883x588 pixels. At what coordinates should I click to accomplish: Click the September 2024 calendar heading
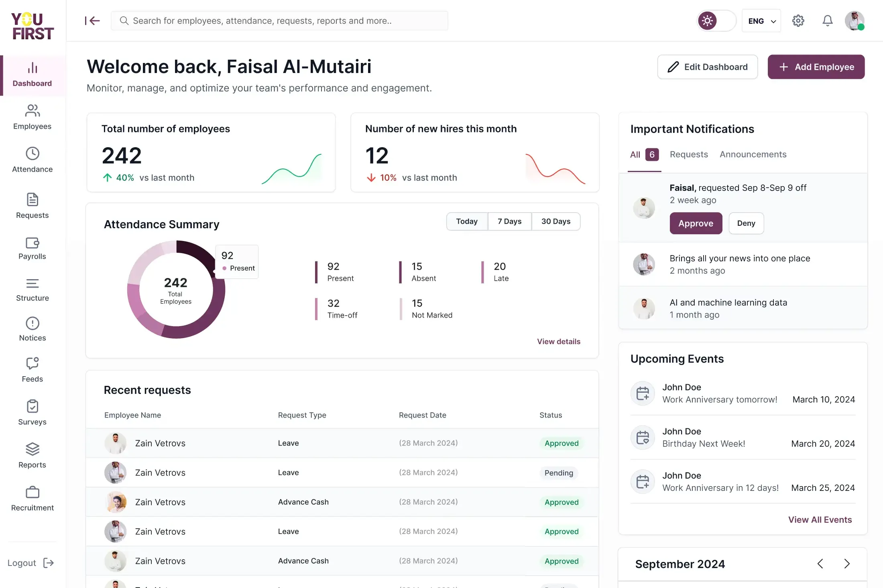(x=680, y=564)
